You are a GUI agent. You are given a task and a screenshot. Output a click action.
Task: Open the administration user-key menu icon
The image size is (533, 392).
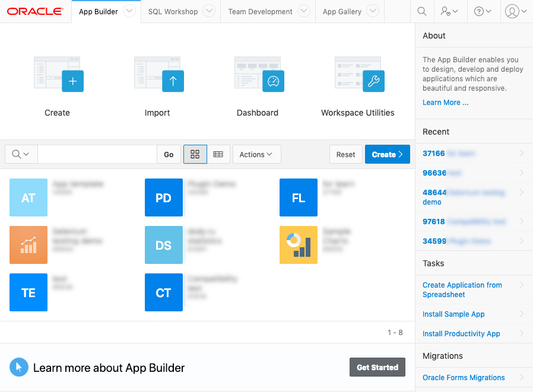point(449,11)
